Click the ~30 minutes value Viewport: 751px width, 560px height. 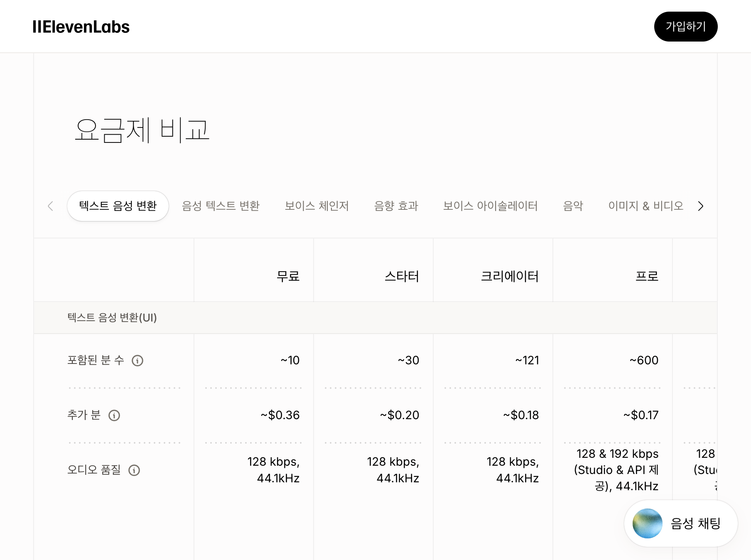(408, 360)
